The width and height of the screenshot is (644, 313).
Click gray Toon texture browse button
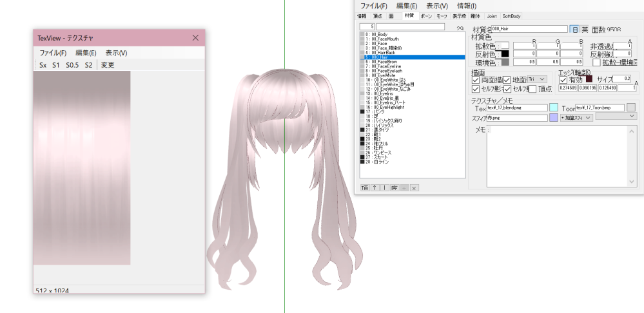point(630,108)
